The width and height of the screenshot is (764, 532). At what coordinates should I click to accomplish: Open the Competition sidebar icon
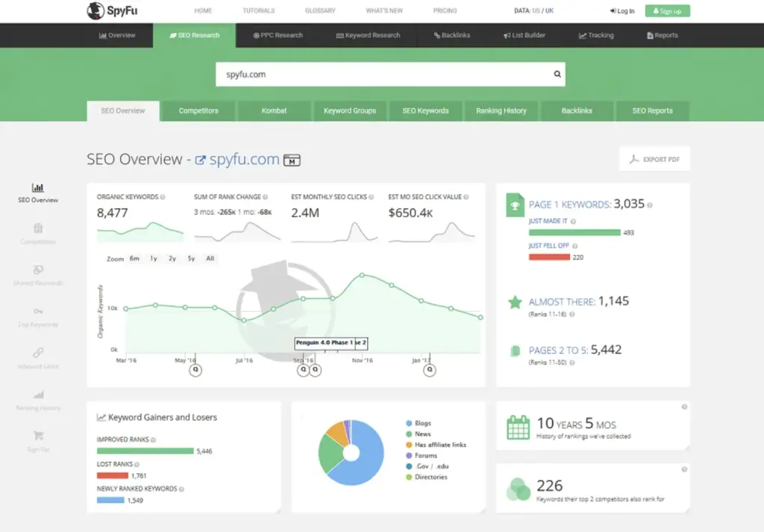coord(38,228)
